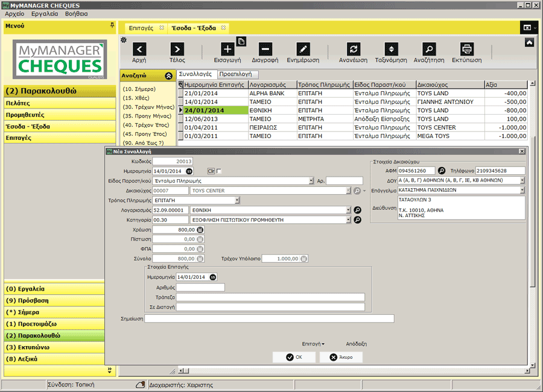The width and height of the screenshot is (543, 392).
Task: Toggle checkbox next to Clr
Action: [219, 171]
